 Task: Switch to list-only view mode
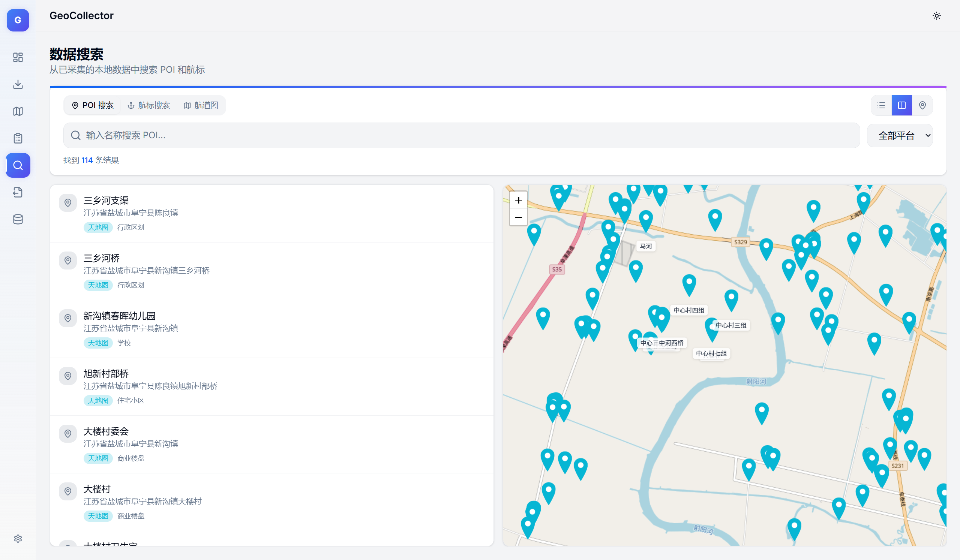pyautogui.click(x=881, y=105)
